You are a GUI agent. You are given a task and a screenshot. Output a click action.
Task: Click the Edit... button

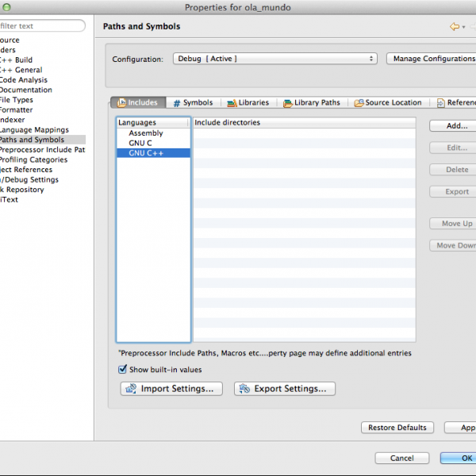click(x=453, y=148)
